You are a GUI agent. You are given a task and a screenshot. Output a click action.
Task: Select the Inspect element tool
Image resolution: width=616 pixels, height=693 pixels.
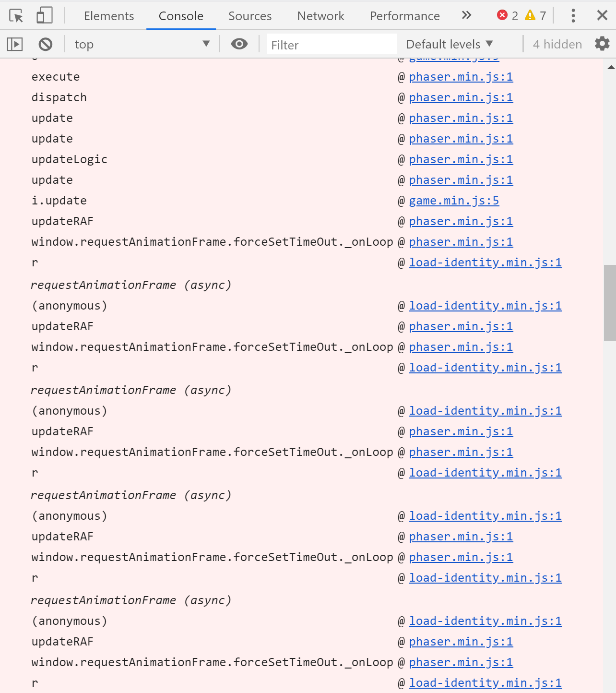coord(16,15)
